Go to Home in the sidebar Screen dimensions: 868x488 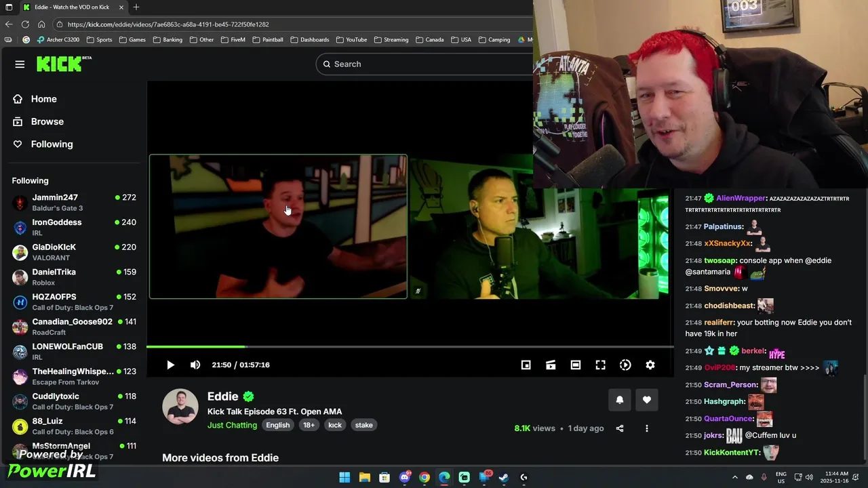pos(43,99)
